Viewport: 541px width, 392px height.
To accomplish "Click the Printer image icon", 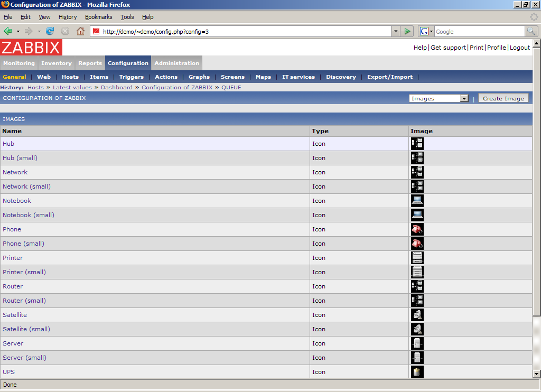I will point(417,258).
